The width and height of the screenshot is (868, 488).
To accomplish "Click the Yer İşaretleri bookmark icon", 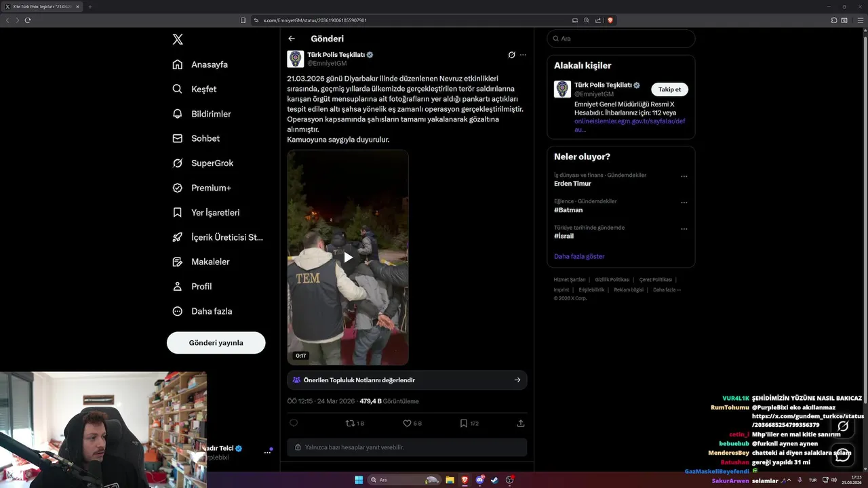I will (x=178, y=212).
